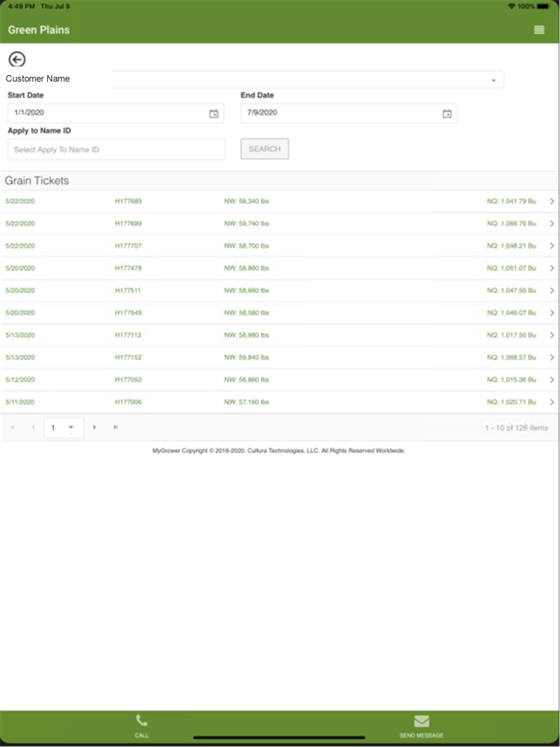560x747 pixels.
Task: Go back using the circled arrow icon
Action: click(x=17, y=59)
